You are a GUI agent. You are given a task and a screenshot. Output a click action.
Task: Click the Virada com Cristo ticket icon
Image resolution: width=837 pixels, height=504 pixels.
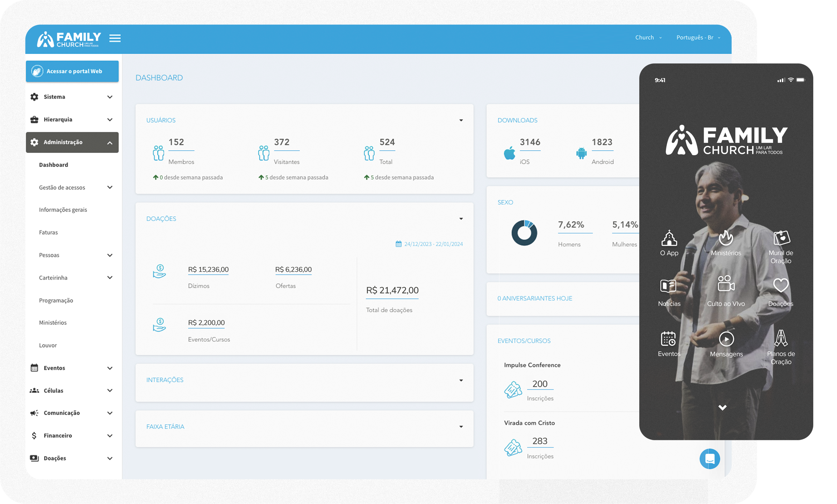tap(513, 448)
